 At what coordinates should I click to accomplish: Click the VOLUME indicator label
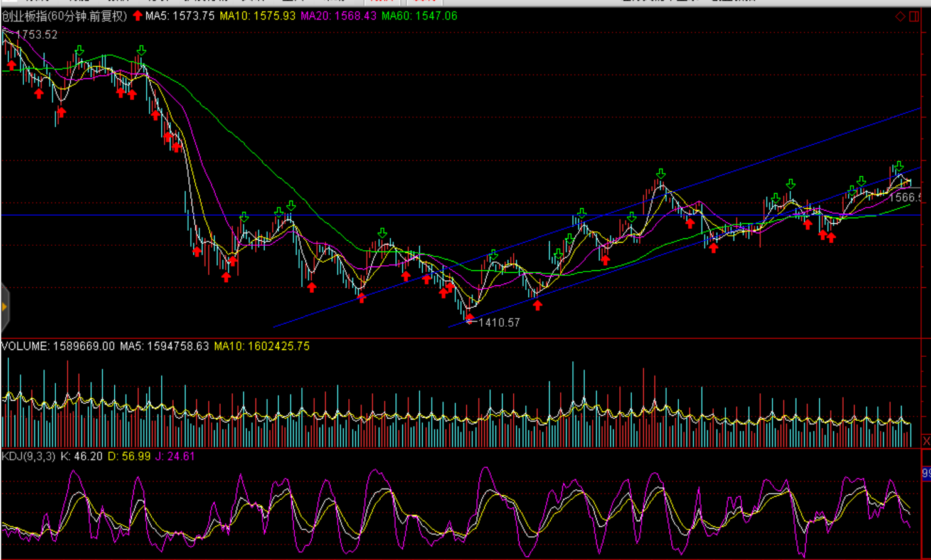(58, 346)
